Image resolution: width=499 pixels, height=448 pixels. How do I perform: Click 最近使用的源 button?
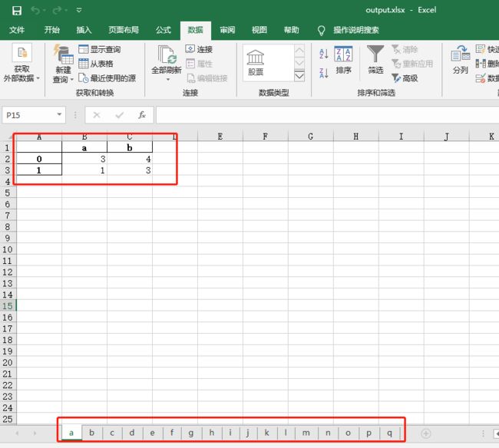107,78
